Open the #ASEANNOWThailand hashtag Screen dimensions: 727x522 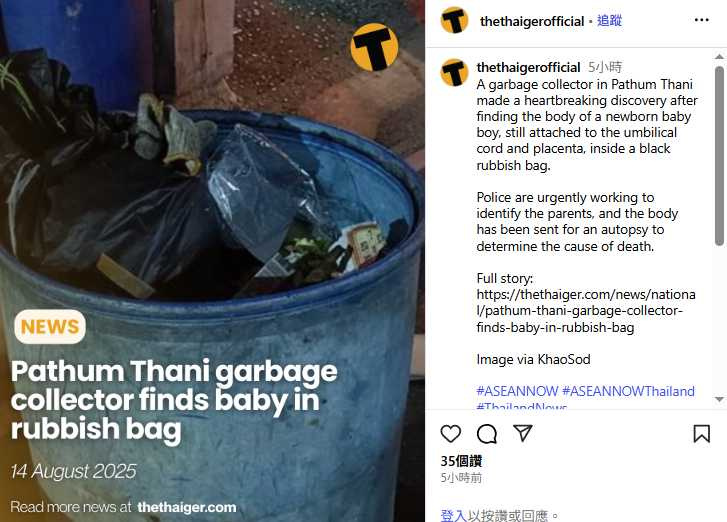pos(628,391)
